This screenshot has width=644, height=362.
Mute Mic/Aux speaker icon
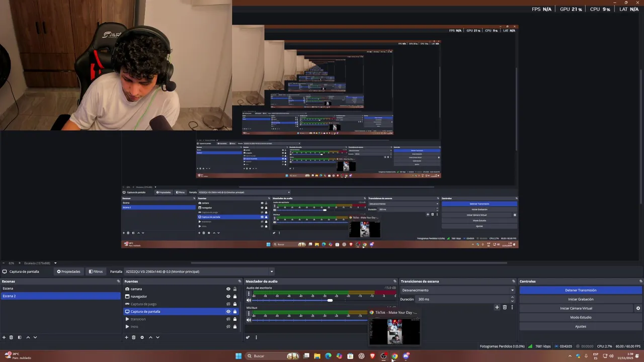(249, 320)
